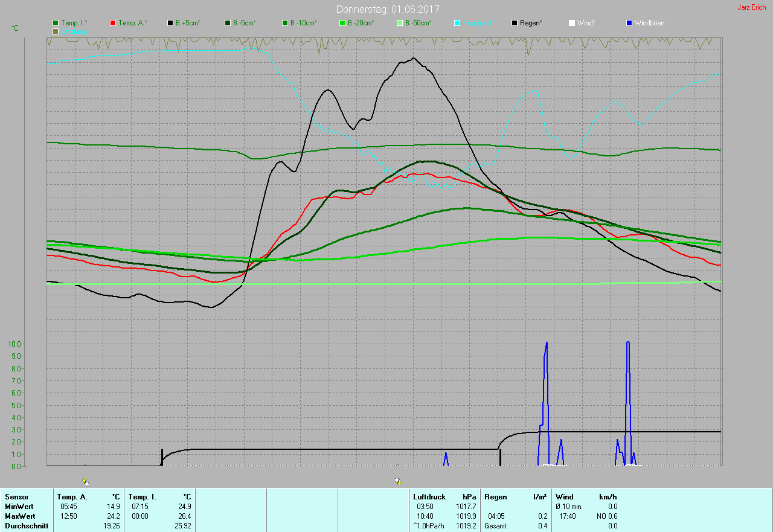
Task: Click the white Wind legend square
Action: (x=572, y=23)
